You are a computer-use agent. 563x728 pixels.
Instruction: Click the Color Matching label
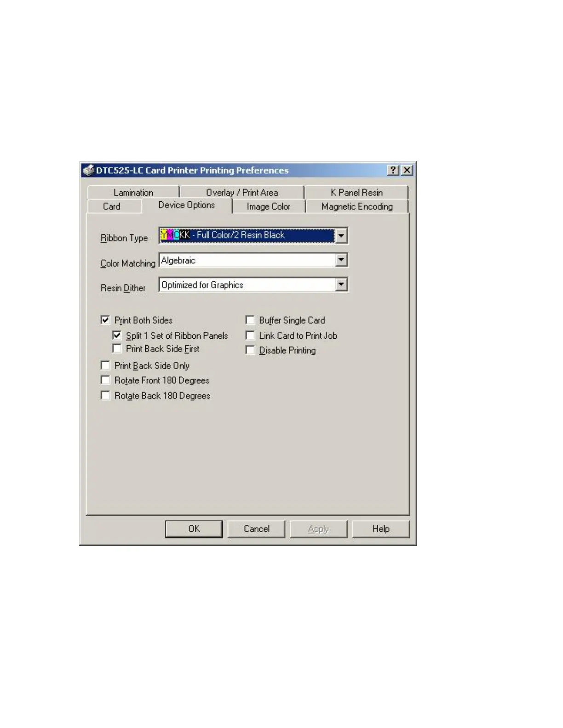pos(128,263)
